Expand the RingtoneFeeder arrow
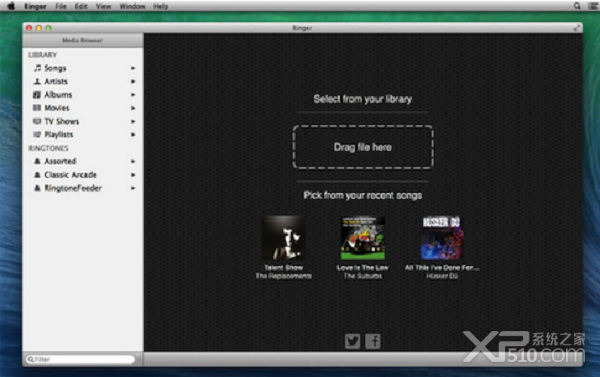 (133, 188)
